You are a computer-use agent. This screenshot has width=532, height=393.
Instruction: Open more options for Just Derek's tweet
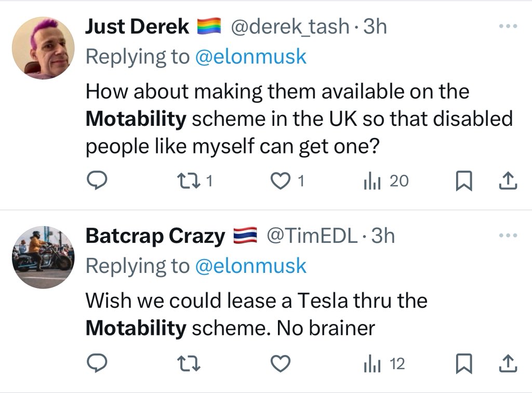[x=508, y=27]
